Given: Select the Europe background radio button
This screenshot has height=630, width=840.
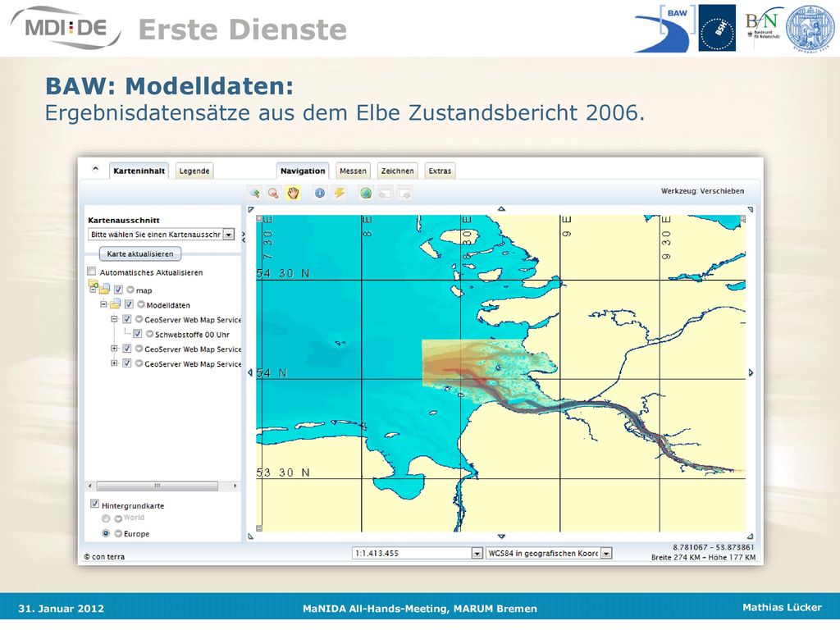Looking at the screenshot, I should click(106, 533).
